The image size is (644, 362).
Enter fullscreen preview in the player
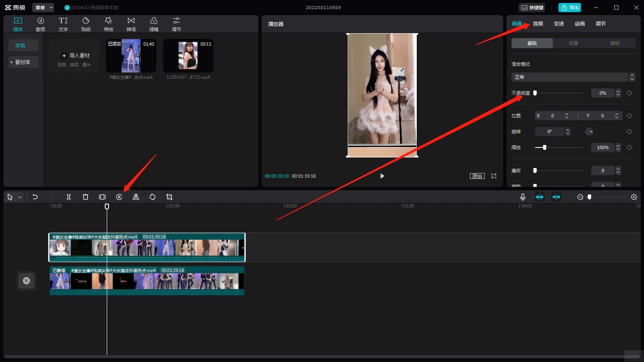[x=494, y=176]
